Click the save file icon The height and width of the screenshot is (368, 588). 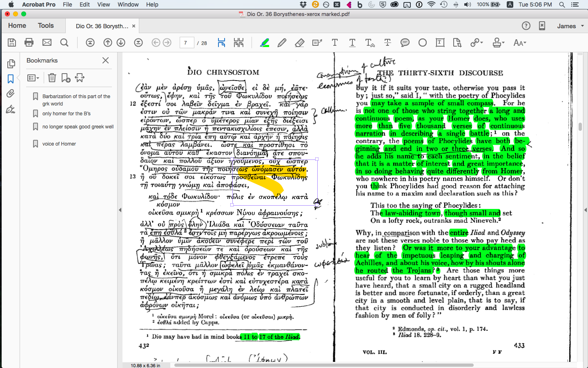click(x=12, y=43)
